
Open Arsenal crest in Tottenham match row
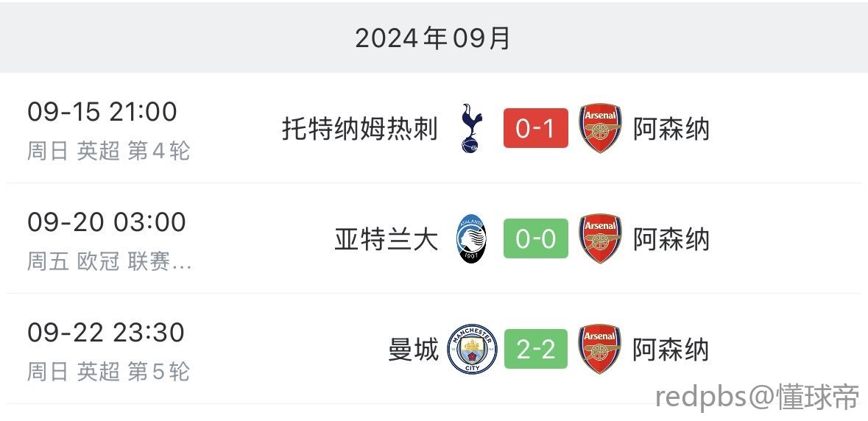point(600,128)
